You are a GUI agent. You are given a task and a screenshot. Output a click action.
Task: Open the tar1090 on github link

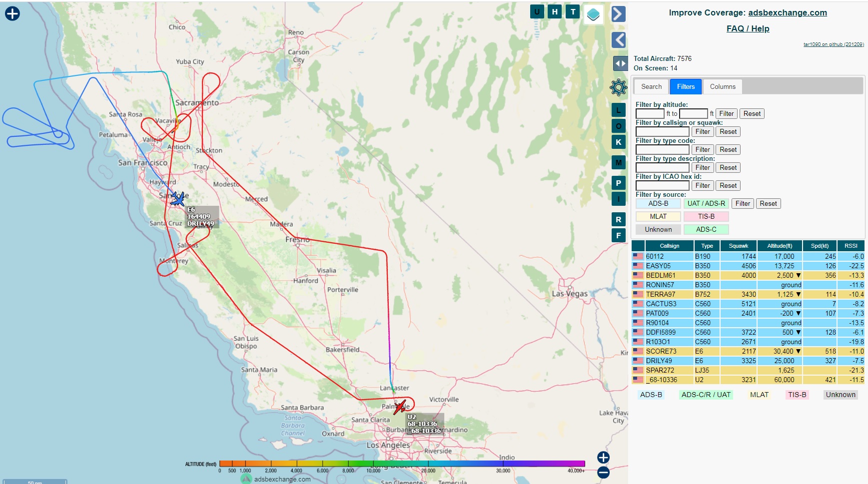click(833, 44)
